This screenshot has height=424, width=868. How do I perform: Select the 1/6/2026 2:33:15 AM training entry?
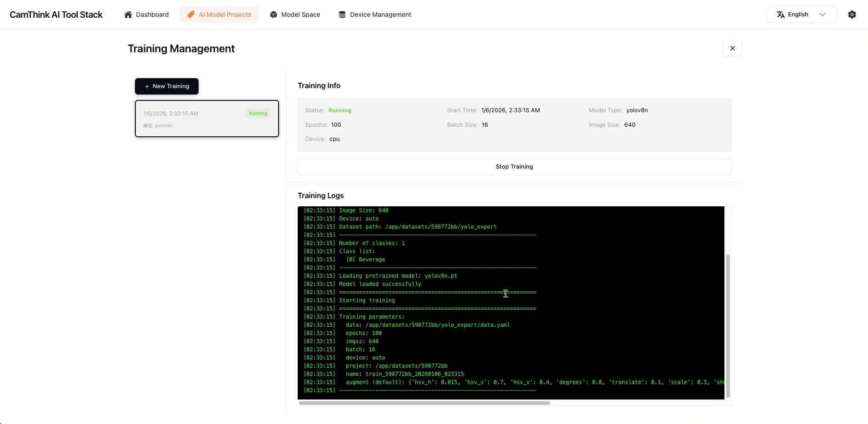point(191,119)
